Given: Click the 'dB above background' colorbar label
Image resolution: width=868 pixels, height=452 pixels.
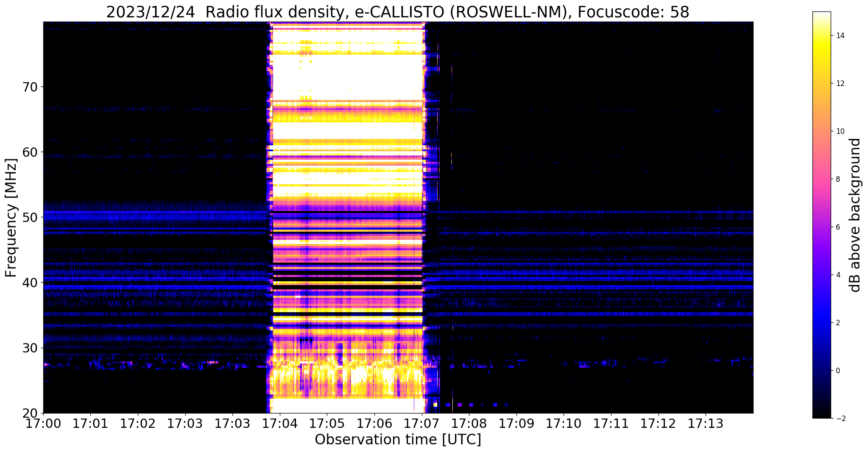Looking at the screenshot, I should pos(855,215).
